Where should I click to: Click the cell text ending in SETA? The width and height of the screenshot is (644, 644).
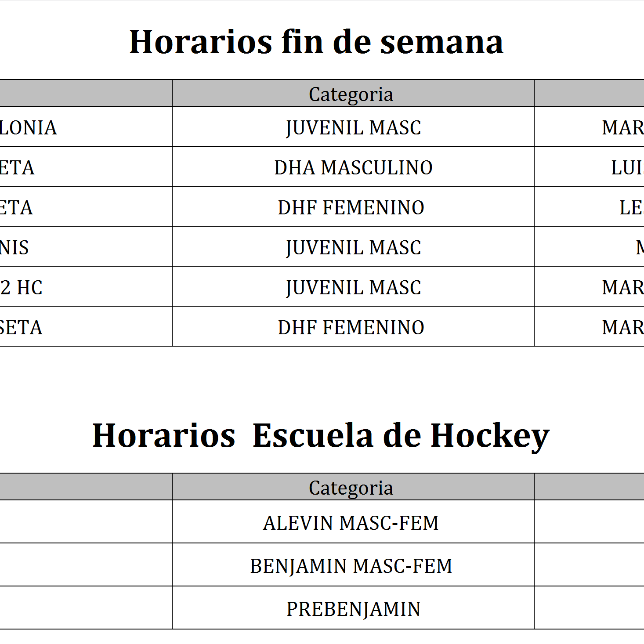tap(21, 327)
